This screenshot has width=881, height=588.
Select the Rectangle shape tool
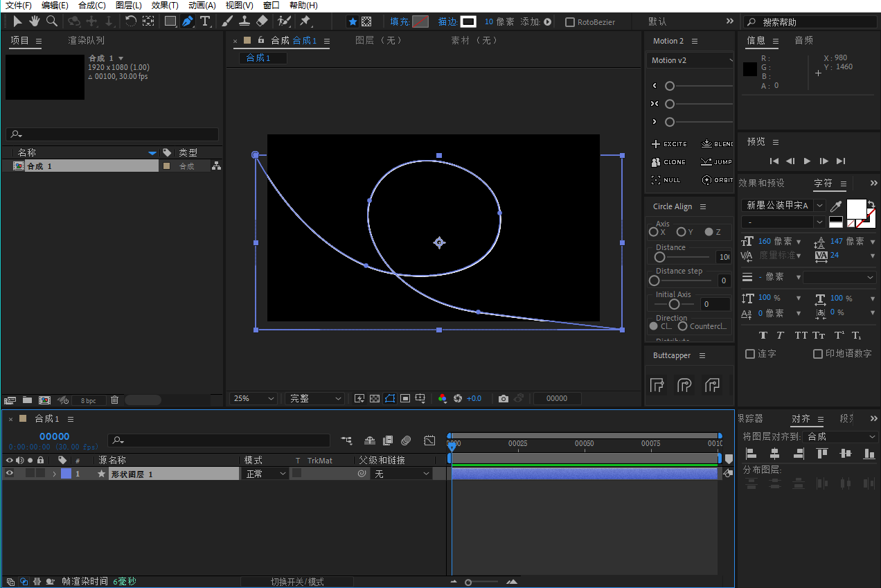point(170,21)
